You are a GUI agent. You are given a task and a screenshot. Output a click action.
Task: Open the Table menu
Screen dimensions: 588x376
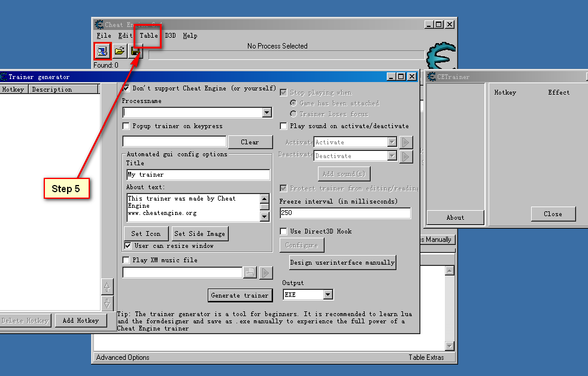(x=149, y=35)
